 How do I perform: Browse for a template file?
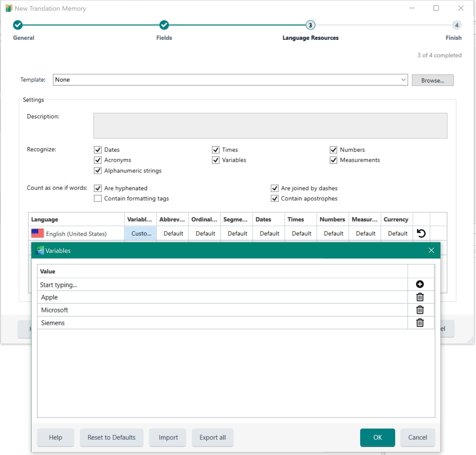click(432, 80)
